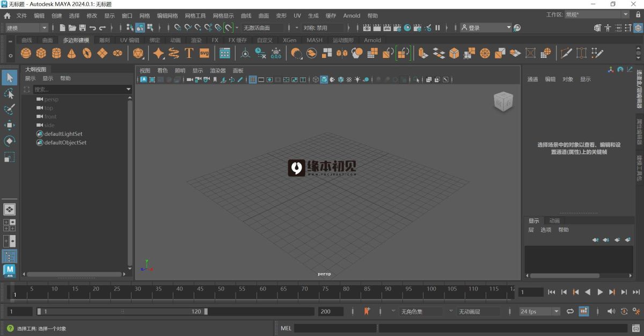Image resolution: width=644 pixels, height=336 pixels.
Task: Create a polygon plane from the shelf
Action: [102, 53]
